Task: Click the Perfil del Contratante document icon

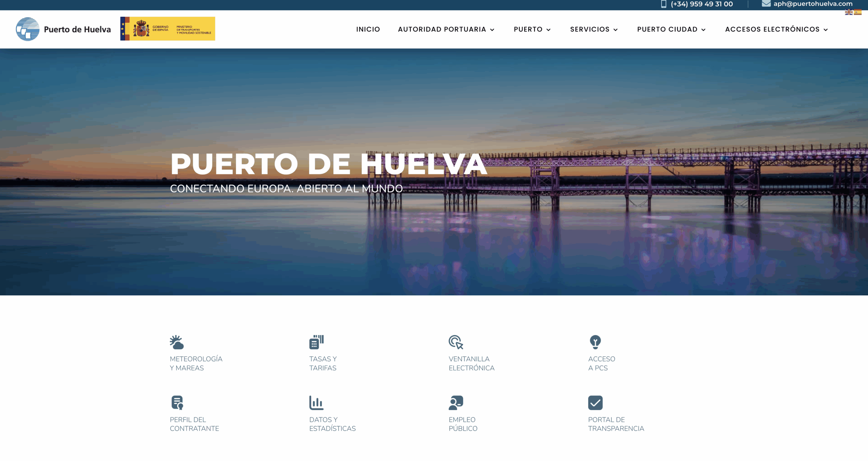Action: (x=177, y=403)
